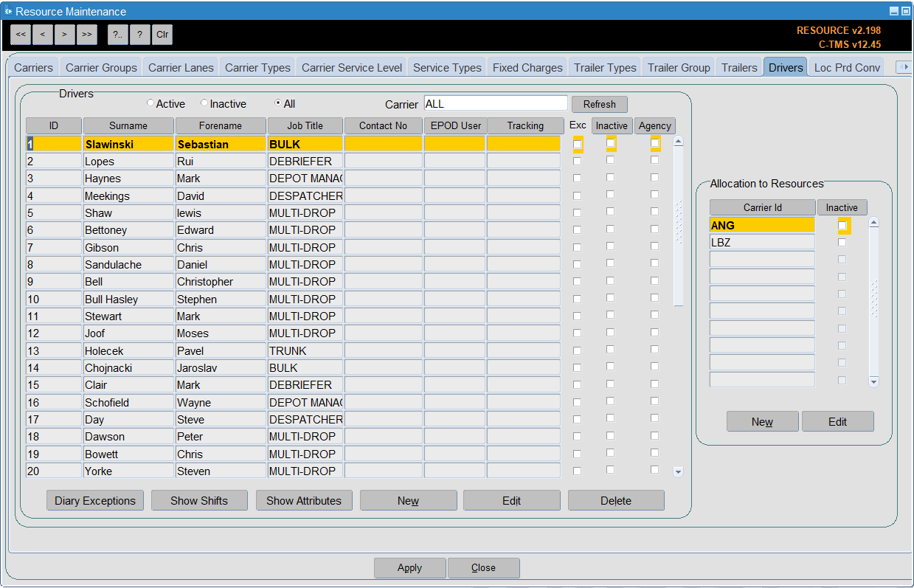The width and height of the screenshot is (914, 588).
Task: Select the job title cell 'TRUNK'
Action: click(x=305, y=350)
